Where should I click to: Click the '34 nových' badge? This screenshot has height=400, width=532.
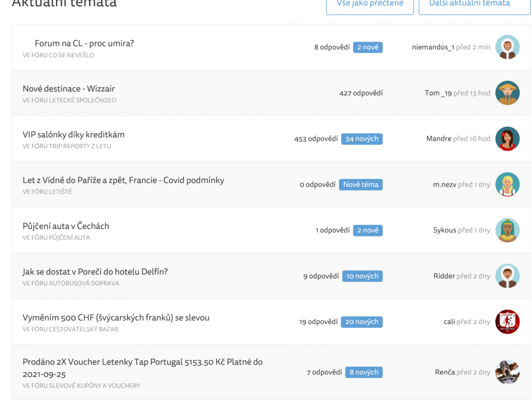click(x=362, y=139)
